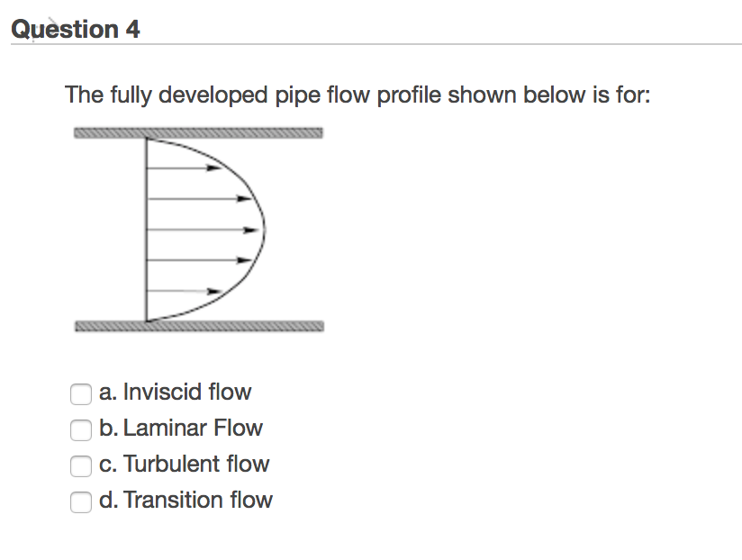The image size is (742, 560).
Task: Click the vertical baseline of the velocity profile
Action: coord(144,228)
